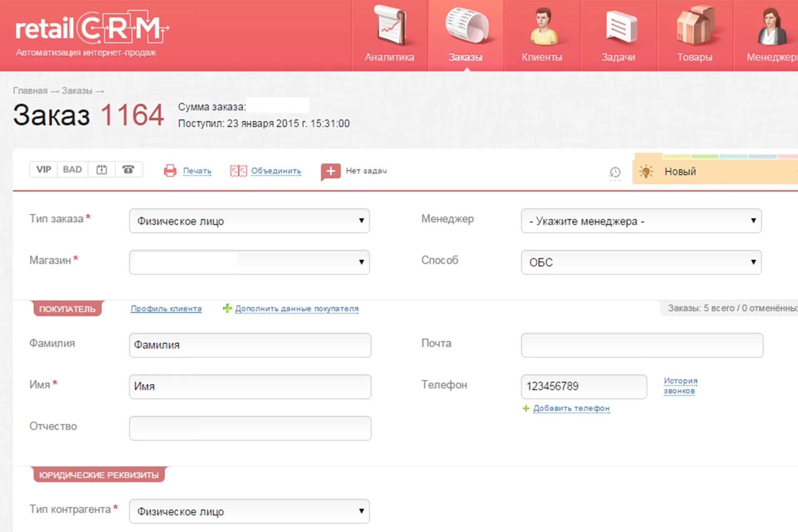This screenshot has height=532, width=798.
Task: Toggle the telephone call flag button
Action: [x=128, y=170]
